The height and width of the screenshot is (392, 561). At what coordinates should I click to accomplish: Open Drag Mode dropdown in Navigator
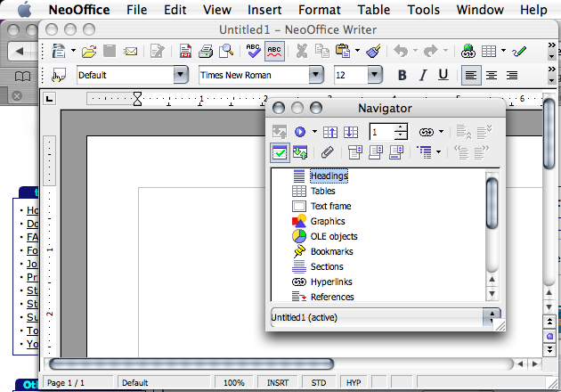click(x=441, y=131)
